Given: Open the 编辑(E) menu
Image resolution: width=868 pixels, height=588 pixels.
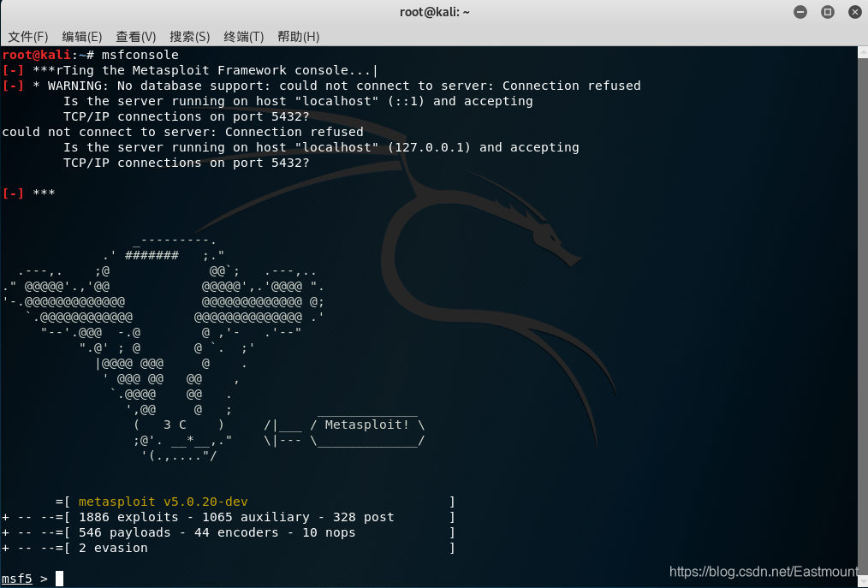Looking at the screenshot, I should (x=82, y=37).
